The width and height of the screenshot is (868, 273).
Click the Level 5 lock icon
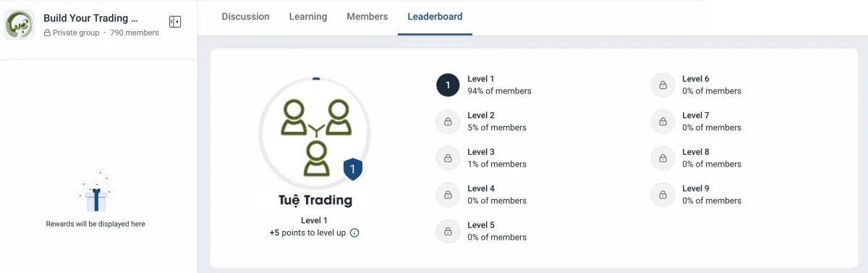click(448, 231)
